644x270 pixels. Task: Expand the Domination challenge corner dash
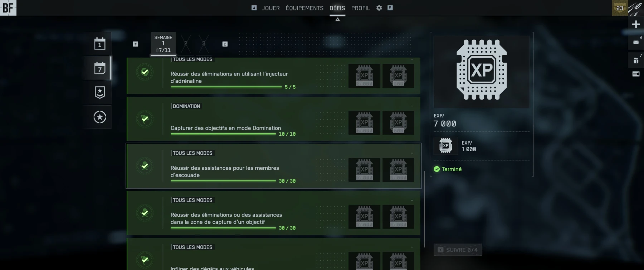click(412, 106)
